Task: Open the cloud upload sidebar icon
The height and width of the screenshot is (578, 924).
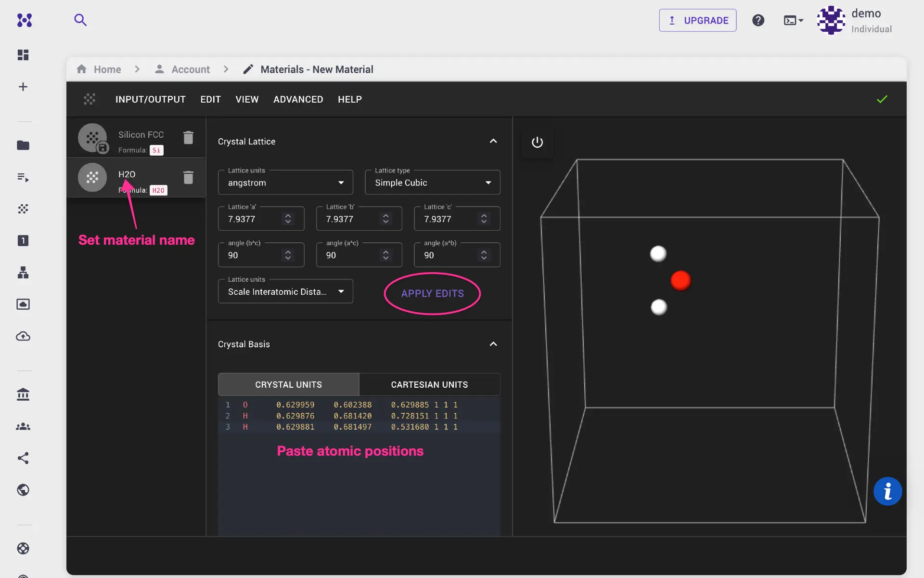Action: [23, 336]
